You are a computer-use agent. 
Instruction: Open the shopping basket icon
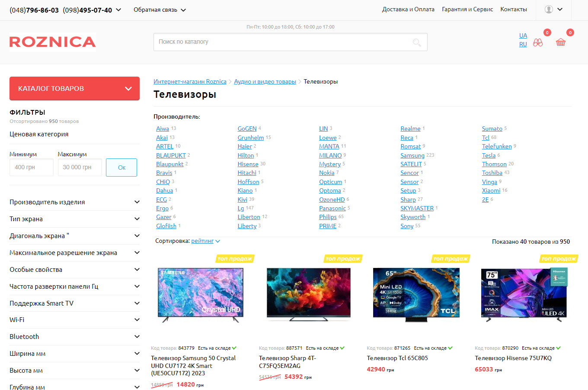tap(561, 42)
